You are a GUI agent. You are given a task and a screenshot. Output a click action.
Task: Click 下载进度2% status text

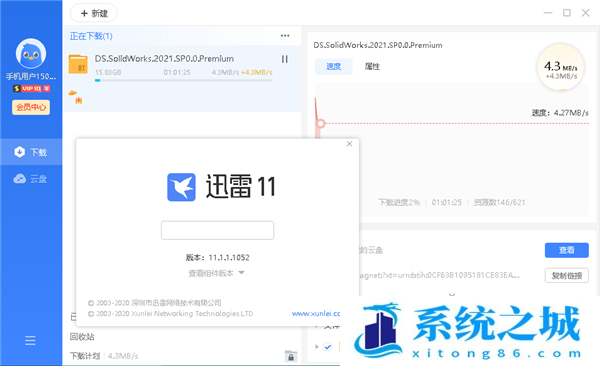pyautogui.click(x=399, y=202)
